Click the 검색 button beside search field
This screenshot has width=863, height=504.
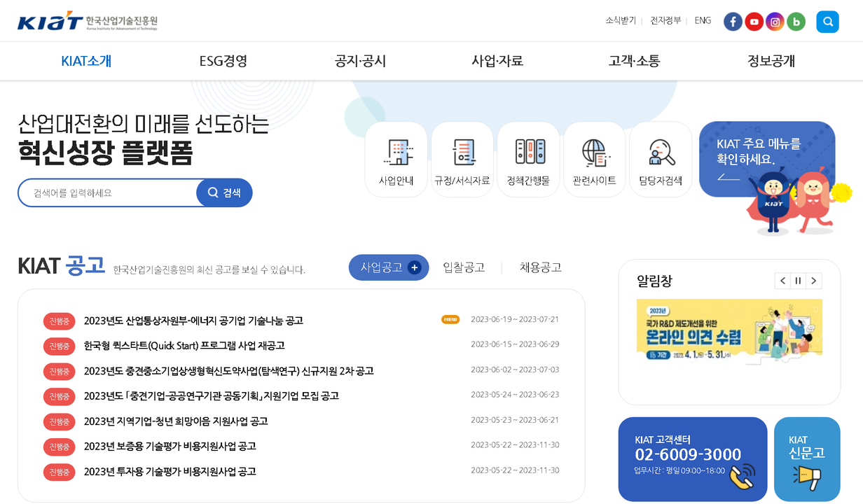pos(224,192)
